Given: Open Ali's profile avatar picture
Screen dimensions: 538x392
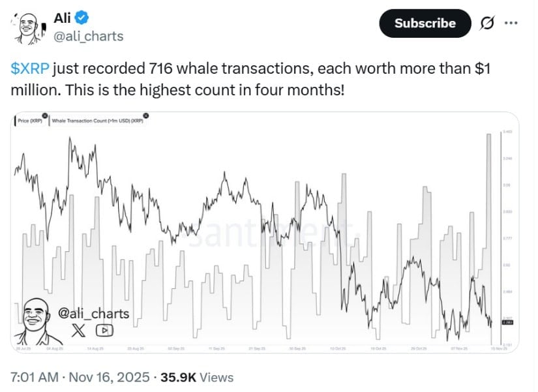Looking at the screenshot, I should click(x=27, y=28).
